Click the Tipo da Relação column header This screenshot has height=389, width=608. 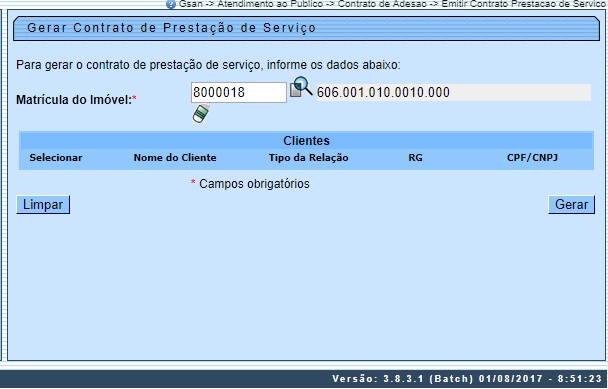coord(309,158)
